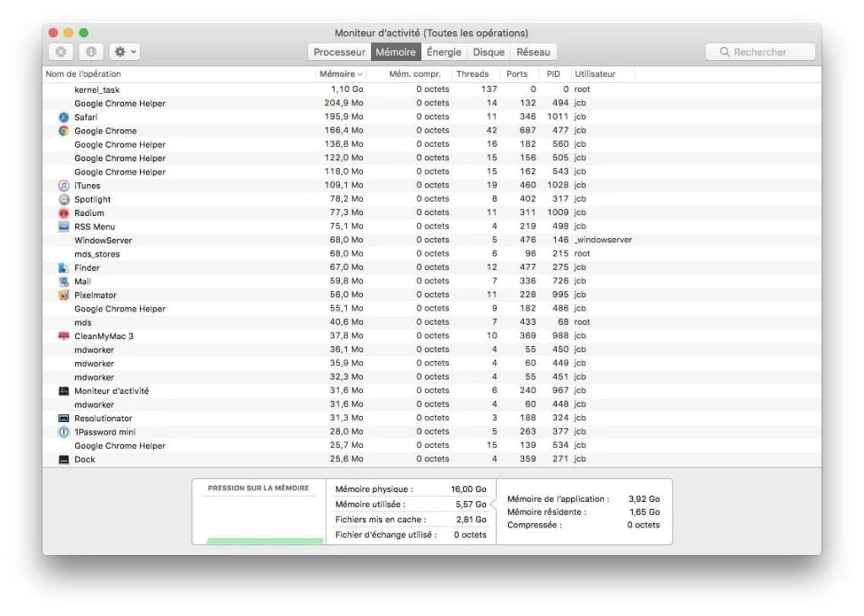
Task: Select the Safari icon in the process list
Action: (x=64, y=117)
